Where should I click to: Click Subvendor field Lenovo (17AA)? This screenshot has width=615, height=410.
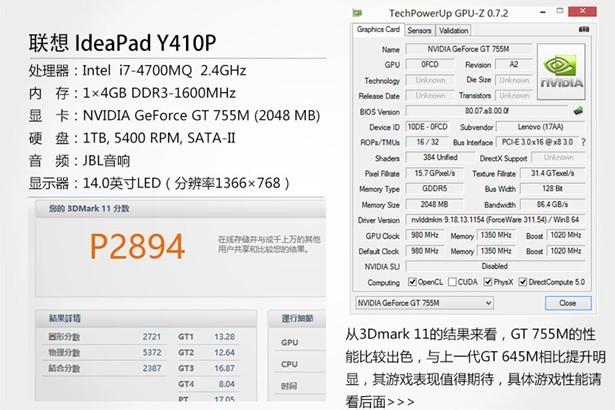pos(540,127)
